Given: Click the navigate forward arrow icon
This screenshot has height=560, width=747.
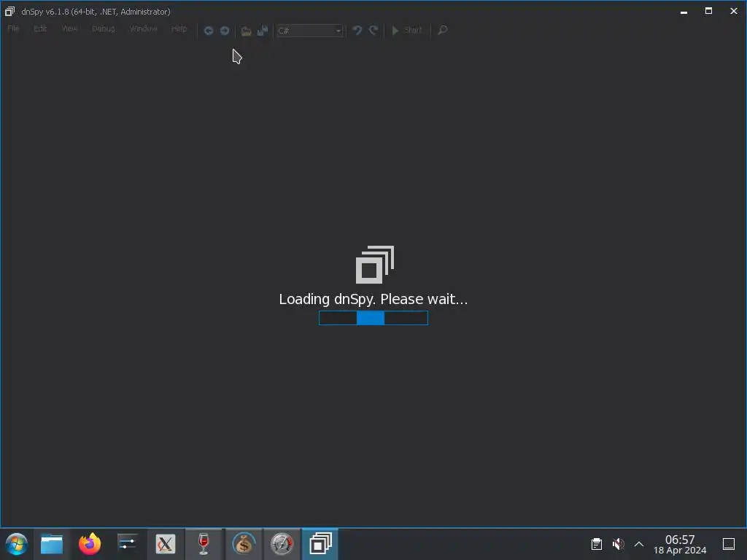Looking at the screenshot, I should click(x=225, y=31).
